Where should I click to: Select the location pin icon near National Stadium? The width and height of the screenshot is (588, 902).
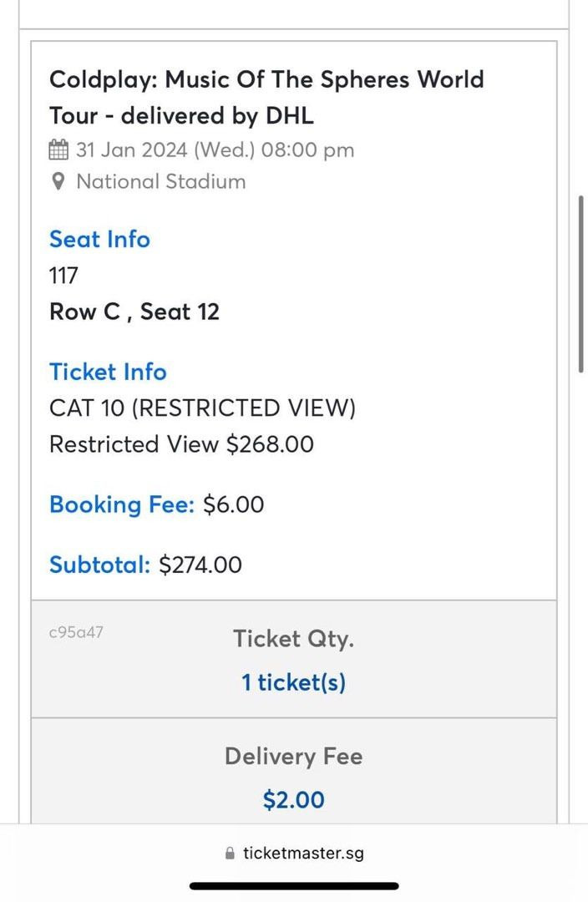[58, 181]
